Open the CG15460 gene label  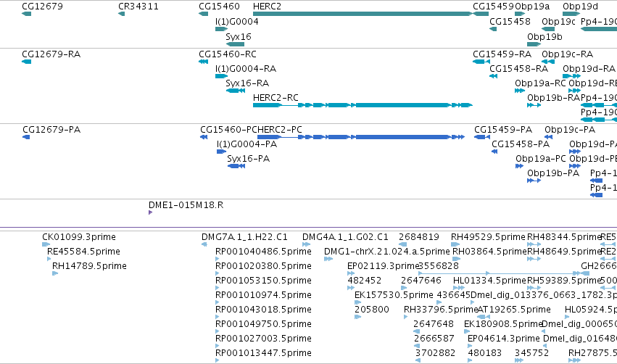pos(219,7)
